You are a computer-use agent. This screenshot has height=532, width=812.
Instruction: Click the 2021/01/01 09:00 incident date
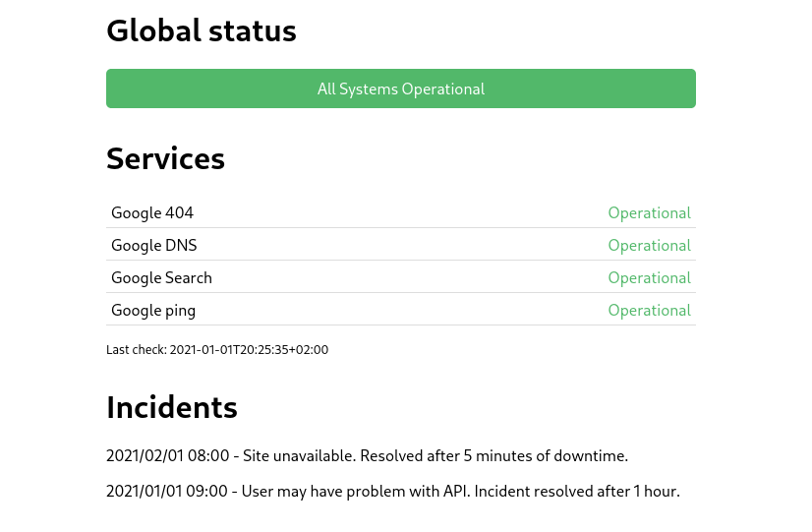click(166, 491)
